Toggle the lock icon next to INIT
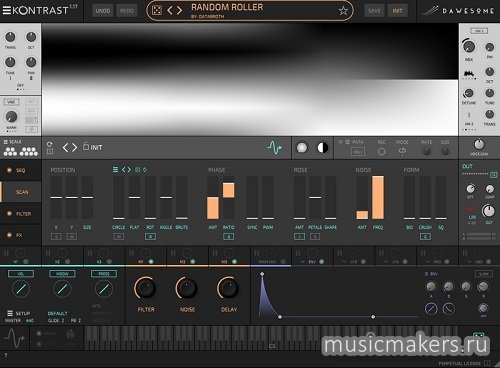The image size is (500, 368). click(86, 146)
